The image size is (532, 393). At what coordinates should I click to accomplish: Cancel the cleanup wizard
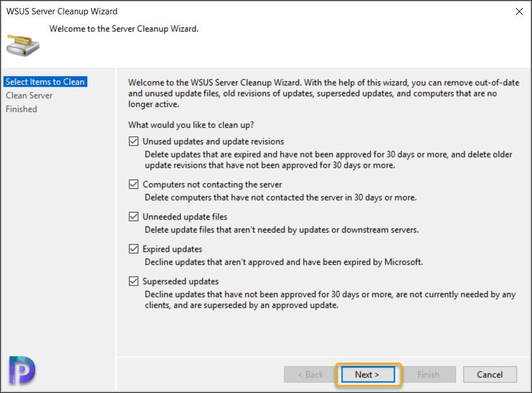click(490, 374)
